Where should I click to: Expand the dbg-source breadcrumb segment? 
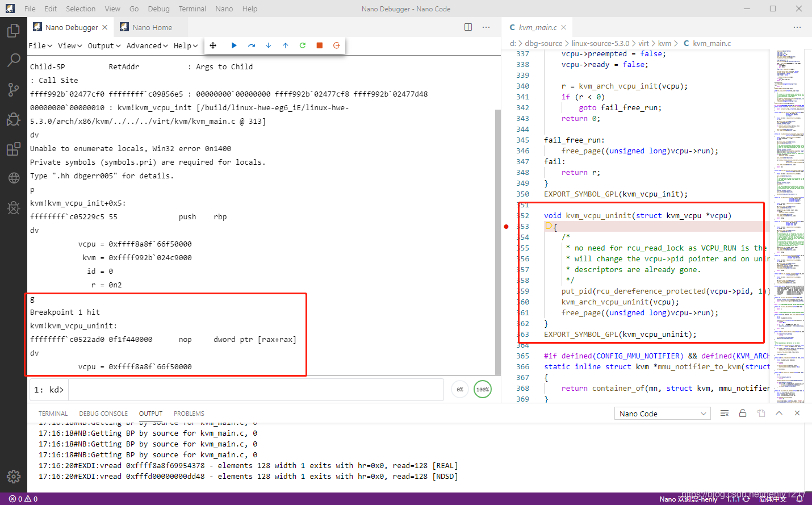543,43
